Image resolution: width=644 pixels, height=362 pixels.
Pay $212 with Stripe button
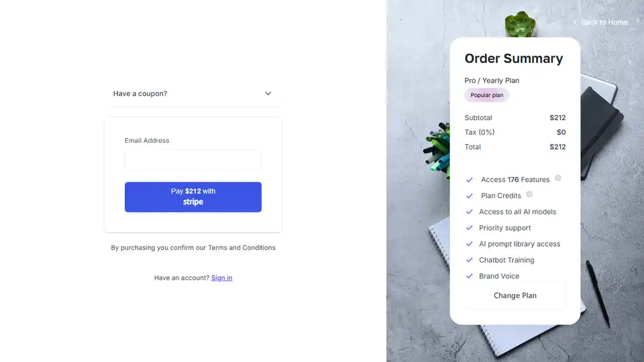click(x=193, y=197)
